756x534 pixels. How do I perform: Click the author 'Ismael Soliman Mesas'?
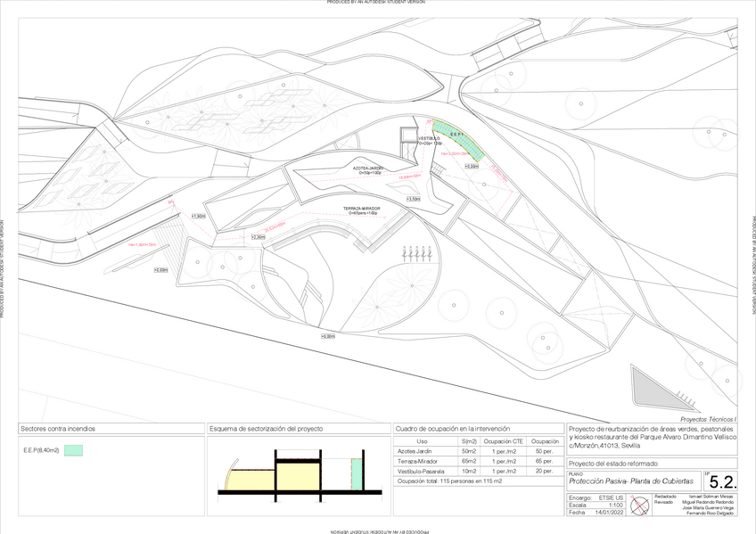pyautogui.click(x=711, y=497)
